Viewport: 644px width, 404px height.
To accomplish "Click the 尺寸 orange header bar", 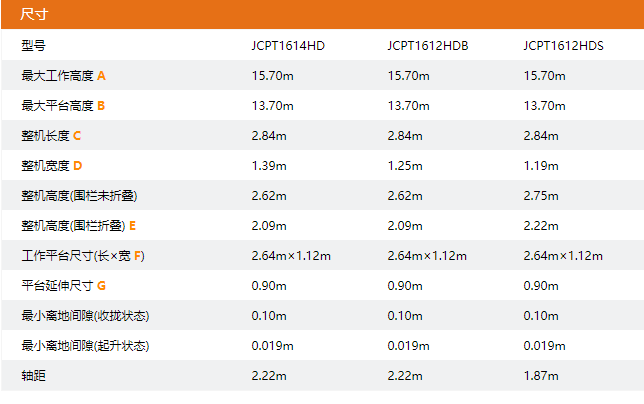I will pyautogui.click(x=320, y=15).
